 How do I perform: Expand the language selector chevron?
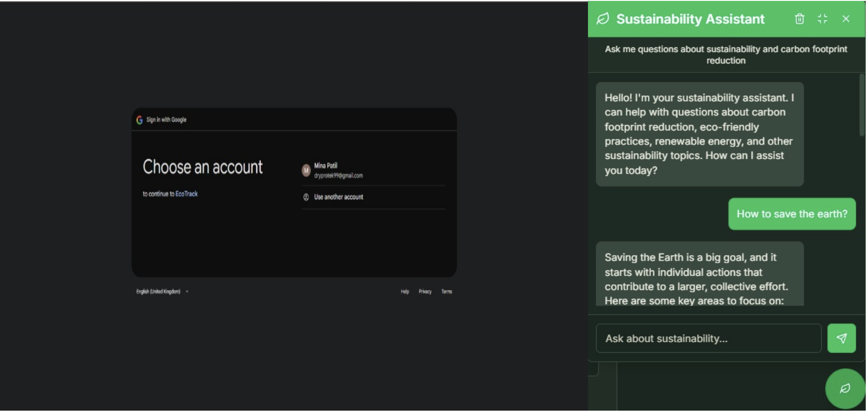[x=187, y=291]
